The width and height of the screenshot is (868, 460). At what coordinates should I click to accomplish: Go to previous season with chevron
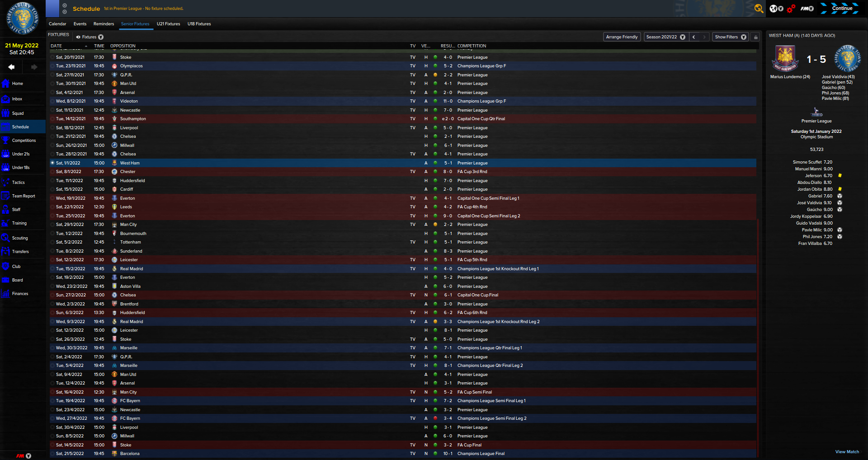tap(693, 37)
